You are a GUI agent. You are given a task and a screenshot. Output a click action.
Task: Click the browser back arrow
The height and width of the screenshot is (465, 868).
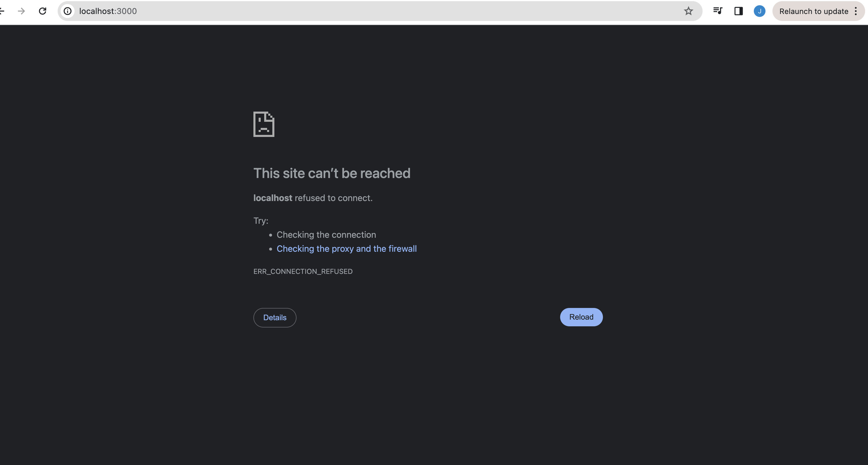[x=2, y=11]
